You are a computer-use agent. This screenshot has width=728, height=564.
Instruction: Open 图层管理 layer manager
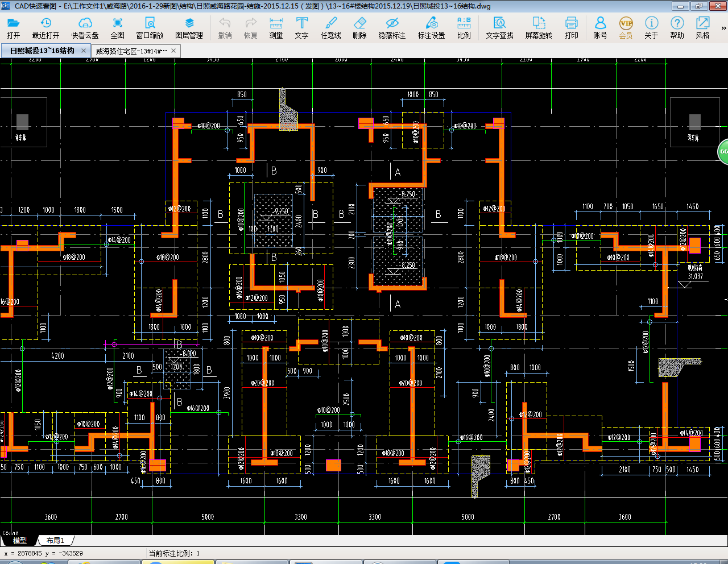189,28
